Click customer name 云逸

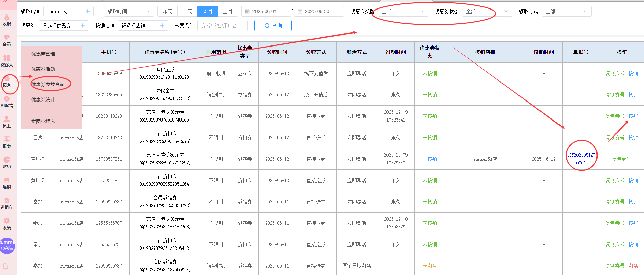pyautogui.click(x=38, y=137)
